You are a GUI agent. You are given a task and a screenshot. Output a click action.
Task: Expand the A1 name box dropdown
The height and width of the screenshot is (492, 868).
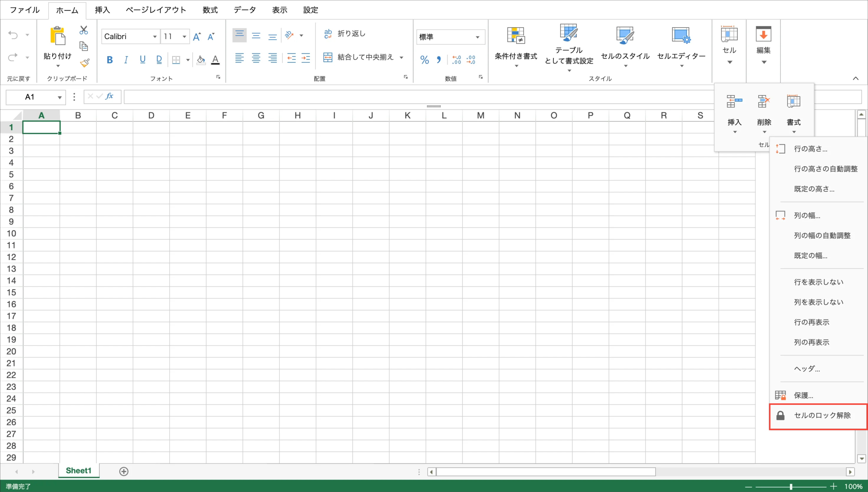(x=60, y=97)
